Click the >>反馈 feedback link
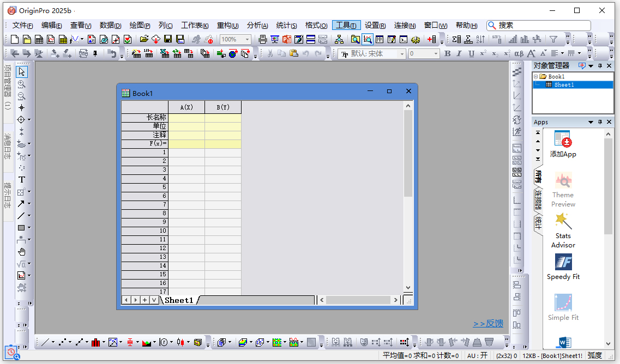 point(488,324)
